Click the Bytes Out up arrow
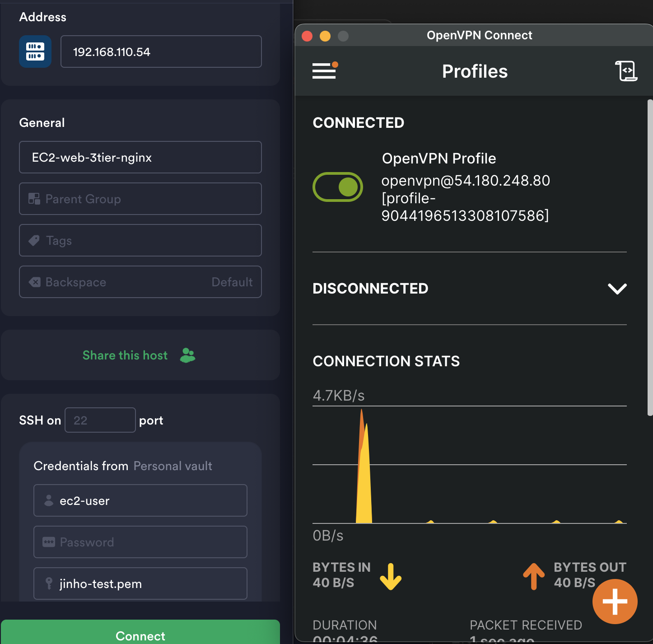Viewport: 653px width, 644px height. 534,577
